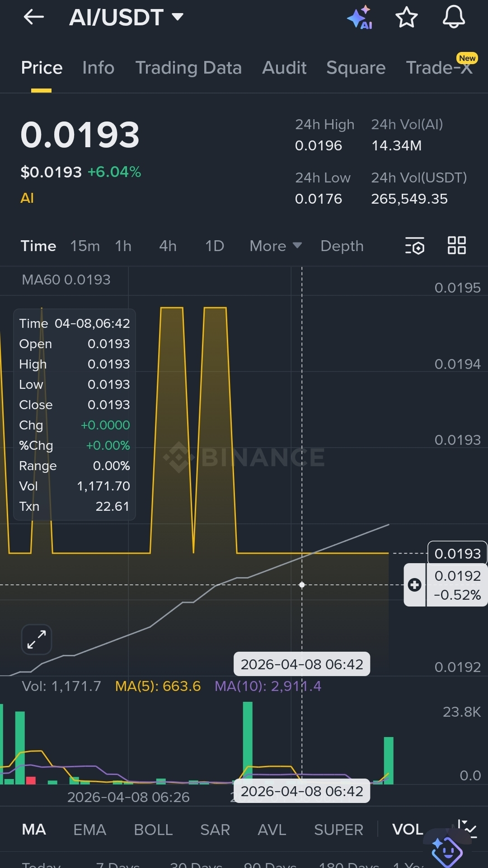Open AI/USDT pair selector dropdown
Viewport: 488px width, 868px height.
tap(127, 17)
